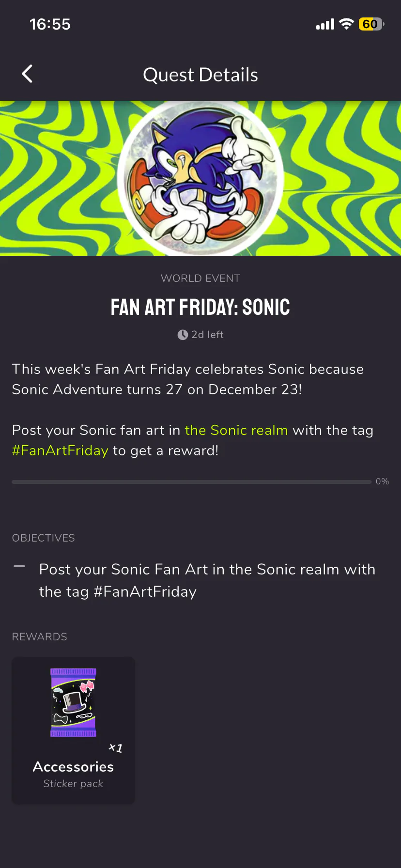Tap the FAN ART FRIDAY: SONIC title
Viewport: 401px width, 868px height.
point(200,307)
